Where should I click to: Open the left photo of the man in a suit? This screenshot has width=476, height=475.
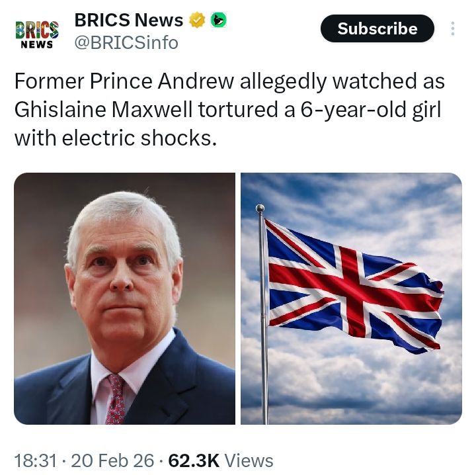click(x=124, y=298)
